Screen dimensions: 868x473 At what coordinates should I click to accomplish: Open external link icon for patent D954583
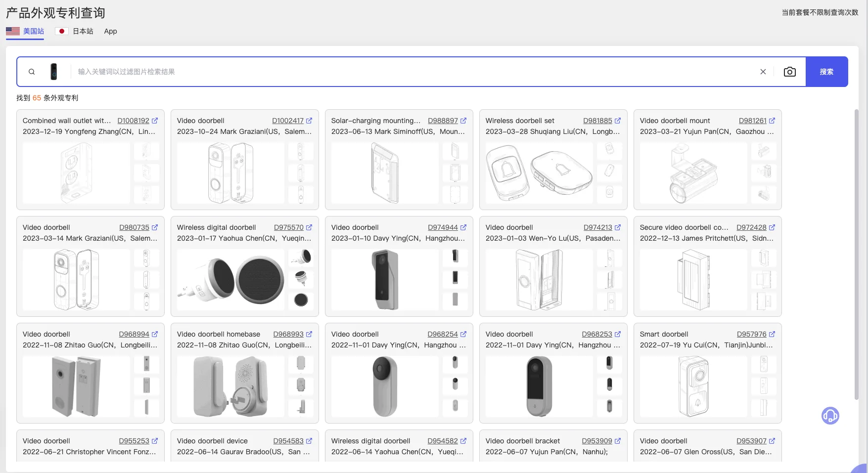pos(309,441)
